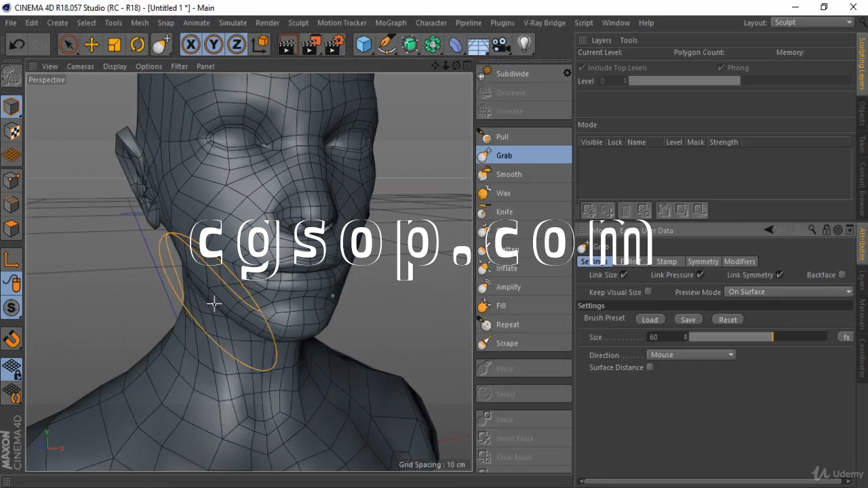Choose the Smooth sculpt brush

(509, 174)
